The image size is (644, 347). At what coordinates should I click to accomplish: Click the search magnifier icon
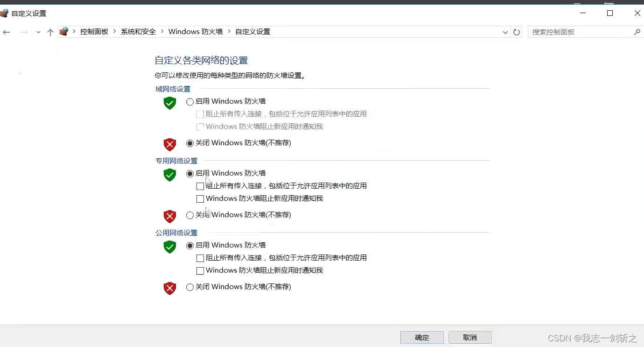[637, 32]
